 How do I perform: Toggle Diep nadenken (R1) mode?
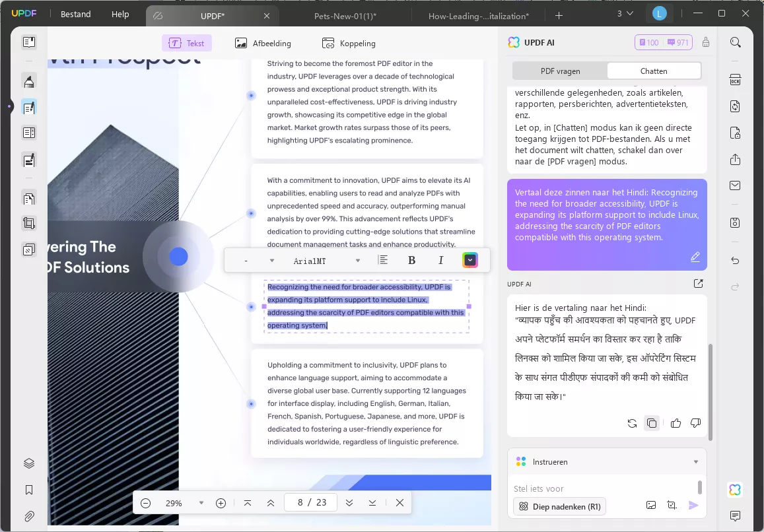tap(559, 507)
